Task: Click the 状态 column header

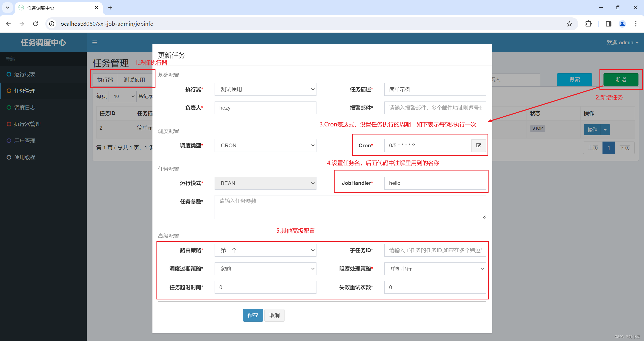Action: click(535, 113)
